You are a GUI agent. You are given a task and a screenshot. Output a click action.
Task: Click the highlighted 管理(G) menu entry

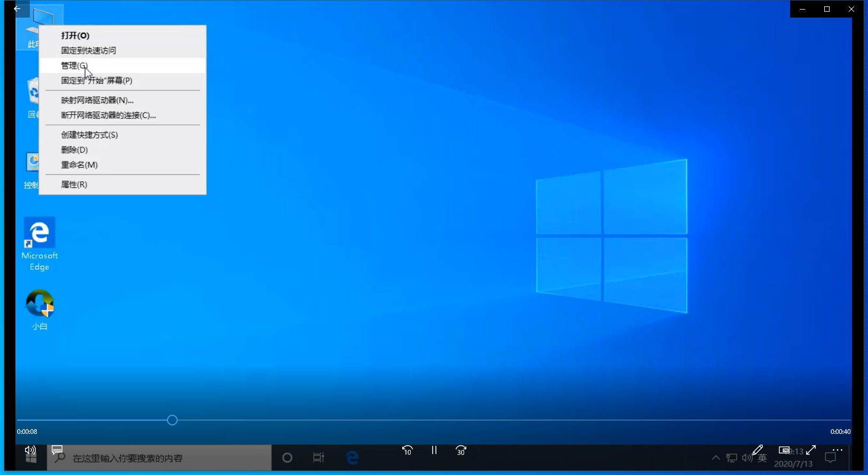[123, 65]
